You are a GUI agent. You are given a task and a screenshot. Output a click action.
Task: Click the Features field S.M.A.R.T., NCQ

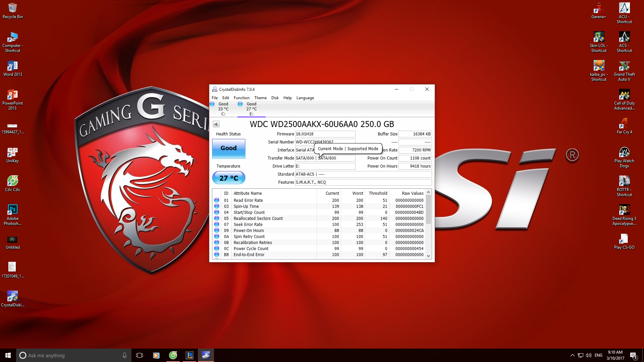(x=363, y=182)
